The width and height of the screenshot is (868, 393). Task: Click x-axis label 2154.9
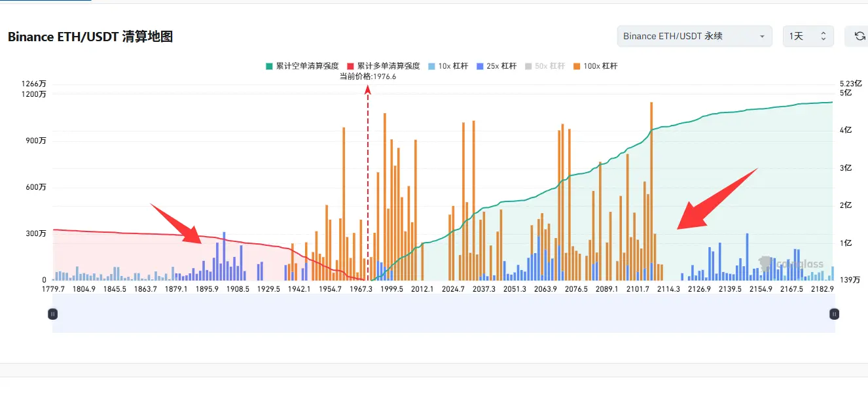[x=761, y=289]
